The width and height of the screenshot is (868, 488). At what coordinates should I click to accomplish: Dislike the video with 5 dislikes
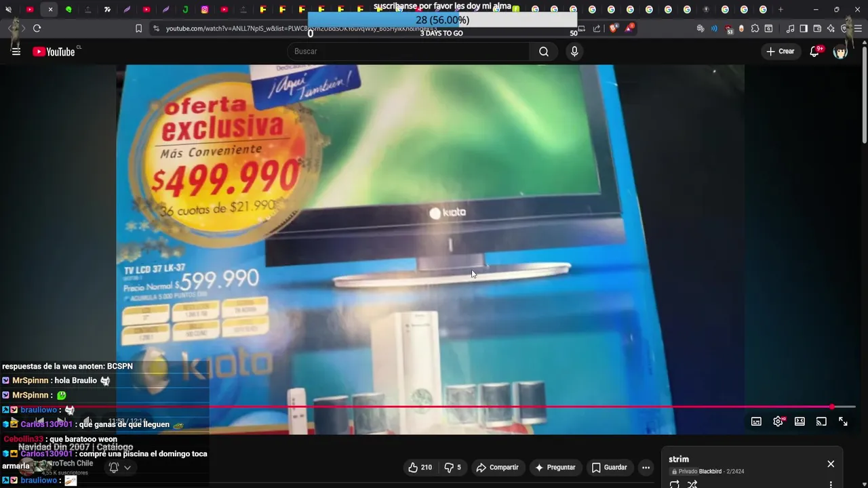pyautogui.click(x=452, y=467)
